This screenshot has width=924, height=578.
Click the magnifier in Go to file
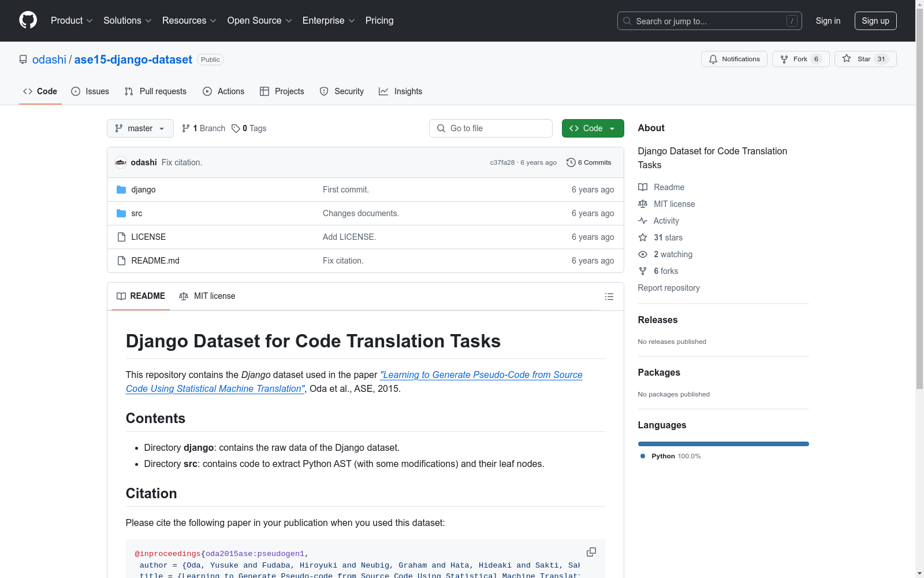tap(441, 128)
